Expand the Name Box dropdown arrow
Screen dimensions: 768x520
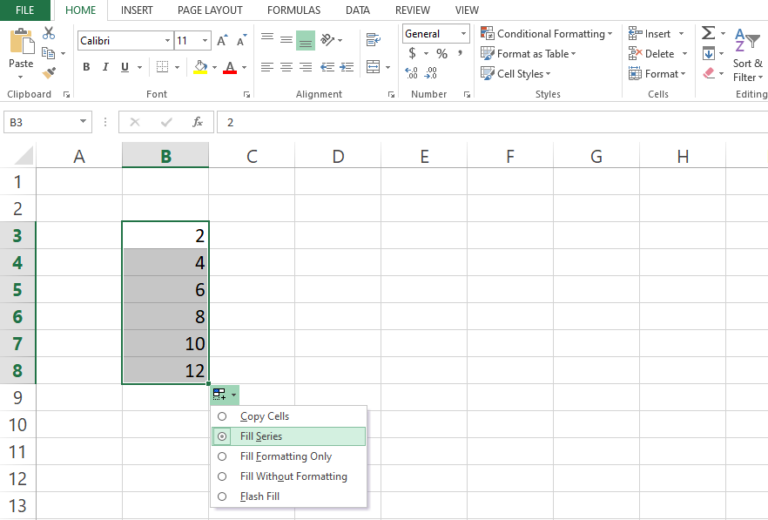pyautogui.click(x=83, y=121)
